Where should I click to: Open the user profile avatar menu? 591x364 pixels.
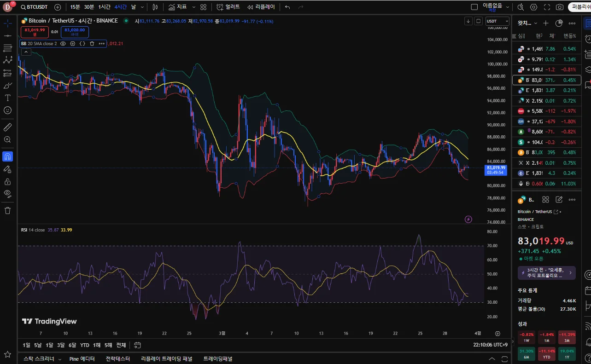point(8,7)
